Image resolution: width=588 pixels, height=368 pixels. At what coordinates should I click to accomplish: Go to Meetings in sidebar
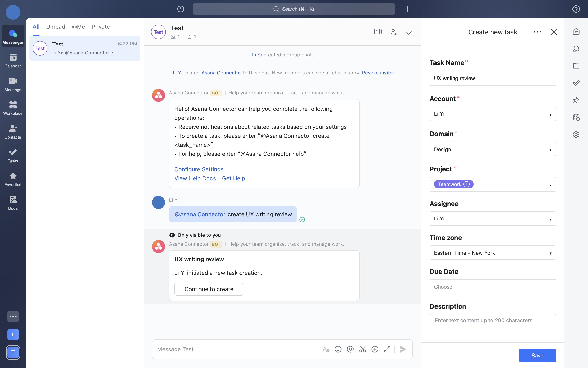pos(13,84)
